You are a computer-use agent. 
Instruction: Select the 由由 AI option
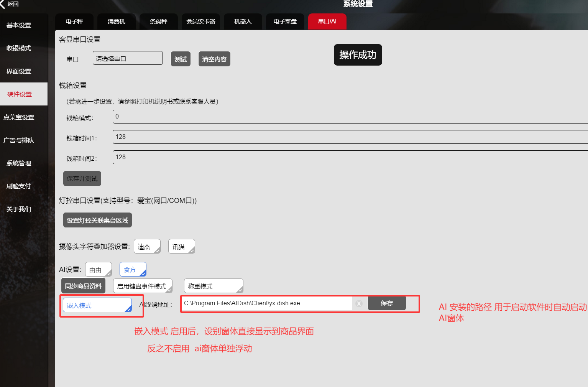pos(98,270)
